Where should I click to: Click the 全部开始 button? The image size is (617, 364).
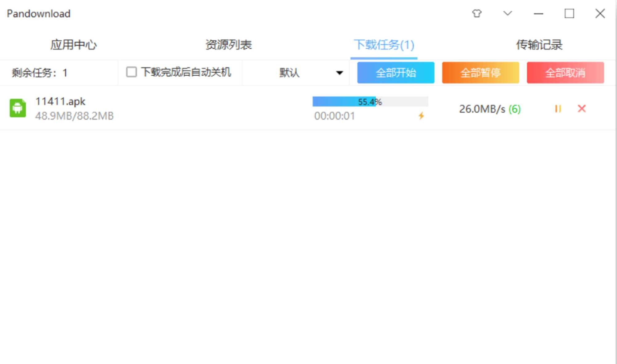tap(396, 73)
